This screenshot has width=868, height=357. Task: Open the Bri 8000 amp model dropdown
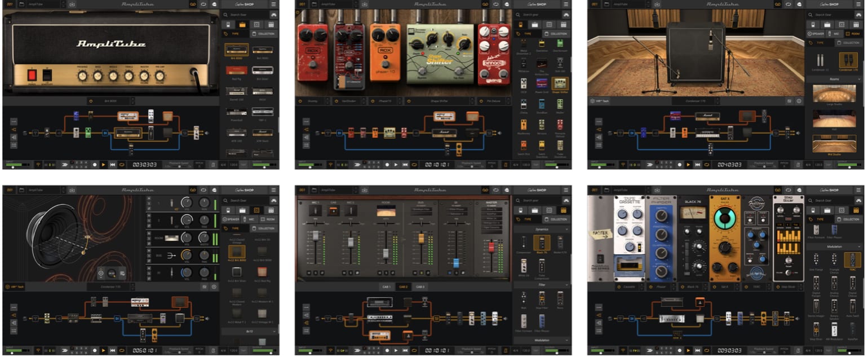pos(110,101)
